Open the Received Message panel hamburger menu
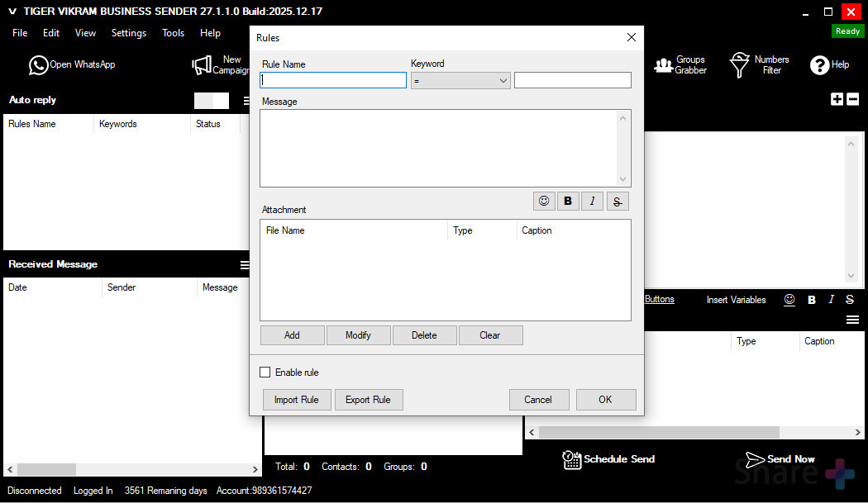The height and width of the screenshot is (503, 868). (x=245, y=265)
